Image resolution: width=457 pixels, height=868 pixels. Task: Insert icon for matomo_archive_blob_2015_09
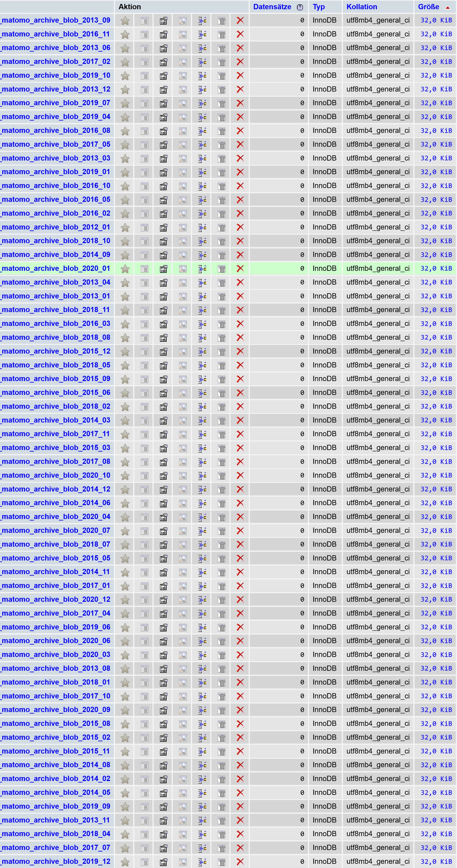coord(202,379)
